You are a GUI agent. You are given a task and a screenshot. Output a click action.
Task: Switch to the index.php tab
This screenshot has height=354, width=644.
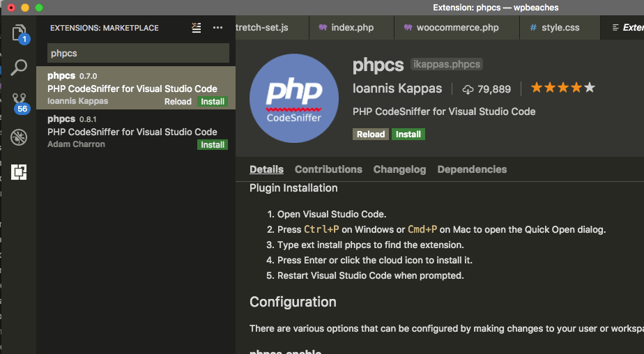(x=351, y=27)
